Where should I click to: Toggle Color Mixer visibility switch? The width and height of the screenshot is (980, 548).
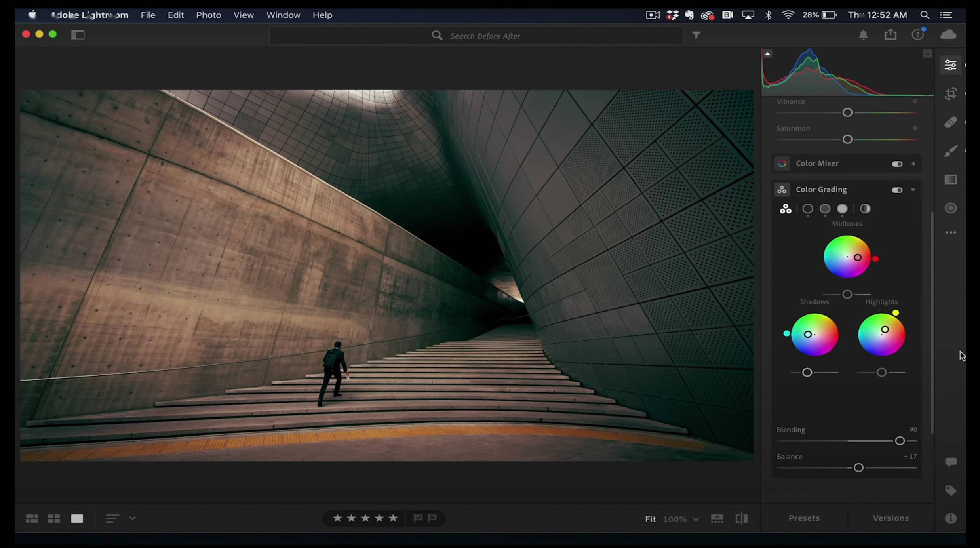pos(897,164)
